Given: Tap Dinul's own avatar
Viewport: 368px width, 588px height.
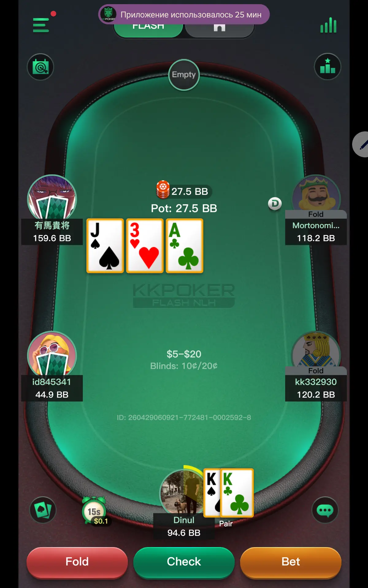Looking at the screenshot, I should pyautogui.click(x=182, y=492).
